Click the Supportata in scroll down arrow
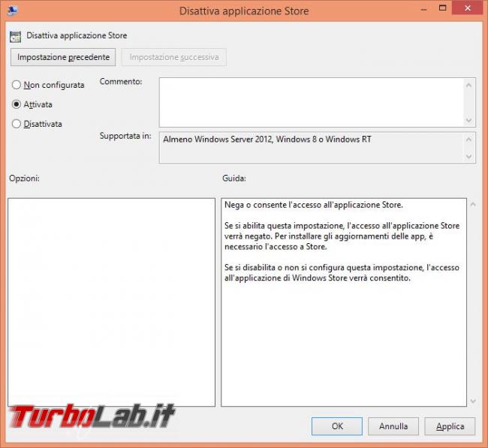The width and height of the screenshot is (488, 448). tap(469, 157)
